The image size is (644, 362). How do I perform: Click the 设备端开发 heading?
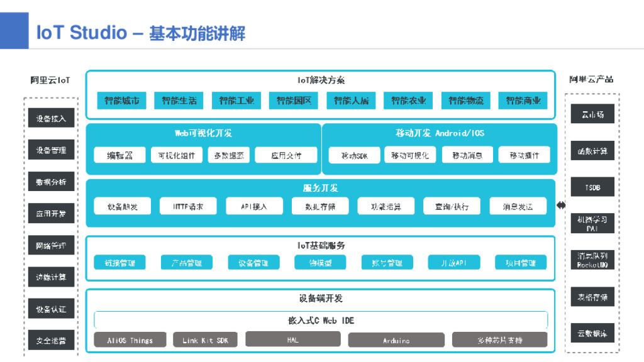(321, 299)
